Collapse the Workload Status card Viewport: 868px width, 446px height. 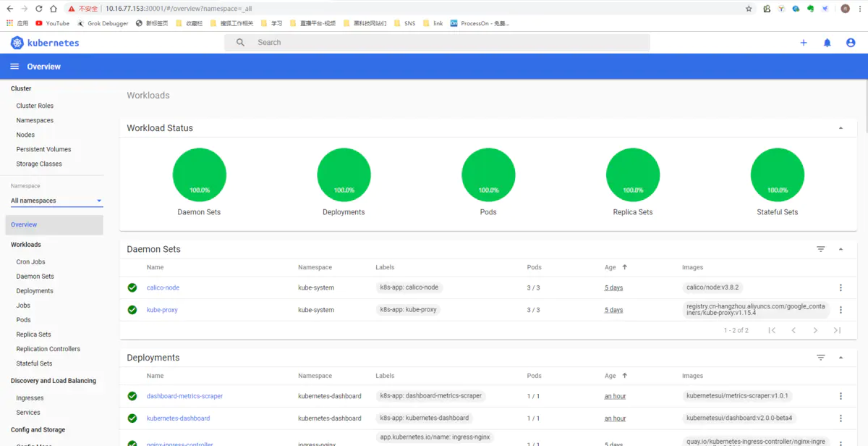841,128
